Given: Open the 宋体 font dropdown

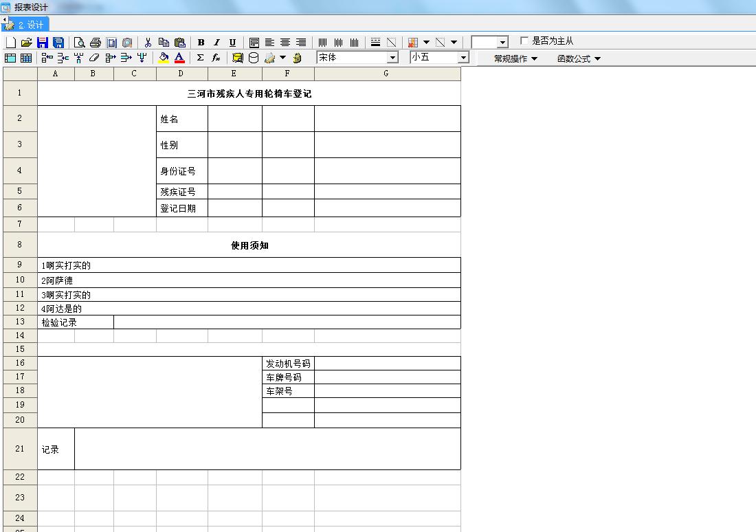Looking at the screenshot, I should [392, 58].
